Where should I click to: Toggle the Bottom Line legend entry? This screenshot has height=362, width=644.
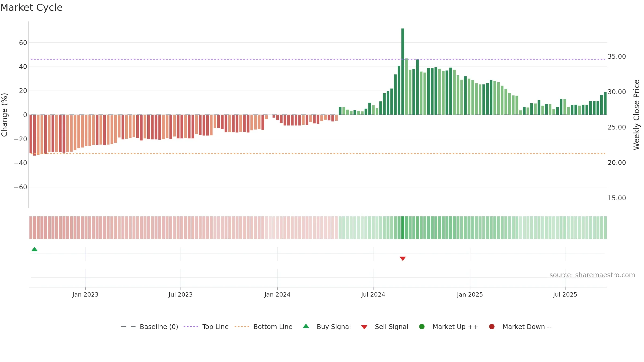[x=264, y=327]
